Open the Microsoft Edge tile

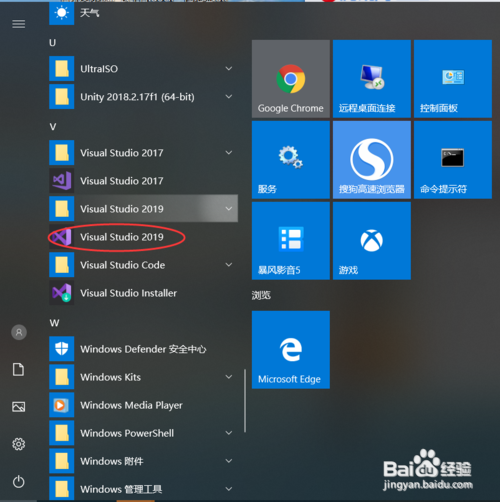coord(291,350)
